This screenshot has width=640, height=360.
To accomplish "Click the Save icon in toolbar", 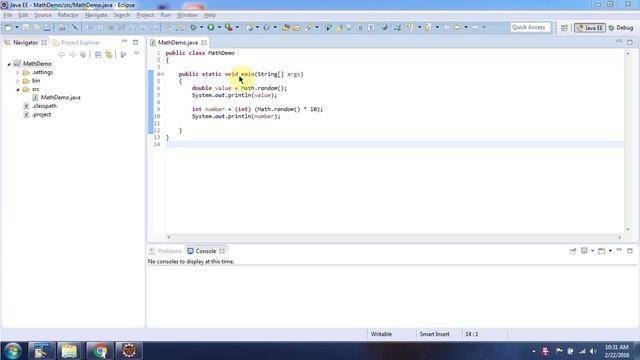I will 26,27.
